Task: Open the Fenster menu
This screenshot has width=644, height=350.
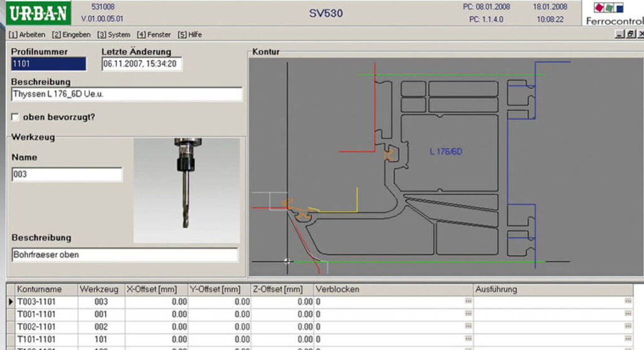Action: click(154, 35)
